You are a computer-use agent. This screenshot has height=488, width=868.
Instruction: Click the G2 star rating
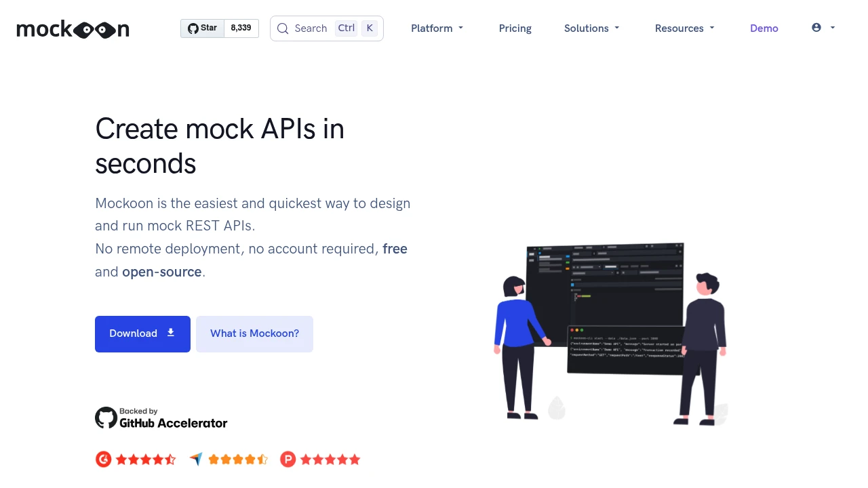point(146,460)
